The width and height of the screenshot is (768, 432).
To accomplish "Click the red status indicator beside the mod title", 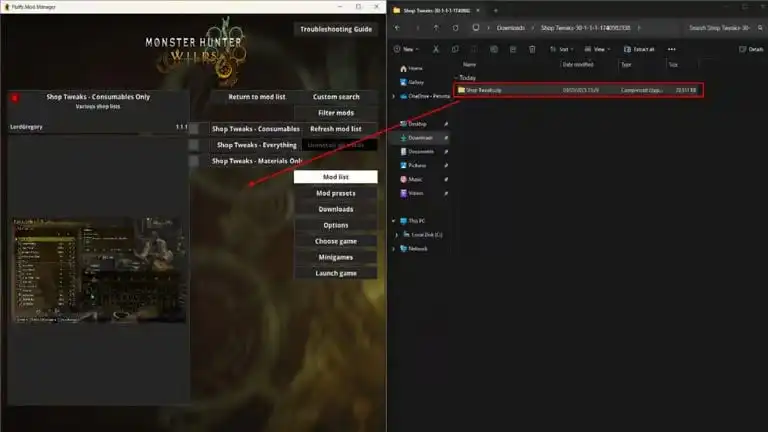I will [x=15, y=98].
